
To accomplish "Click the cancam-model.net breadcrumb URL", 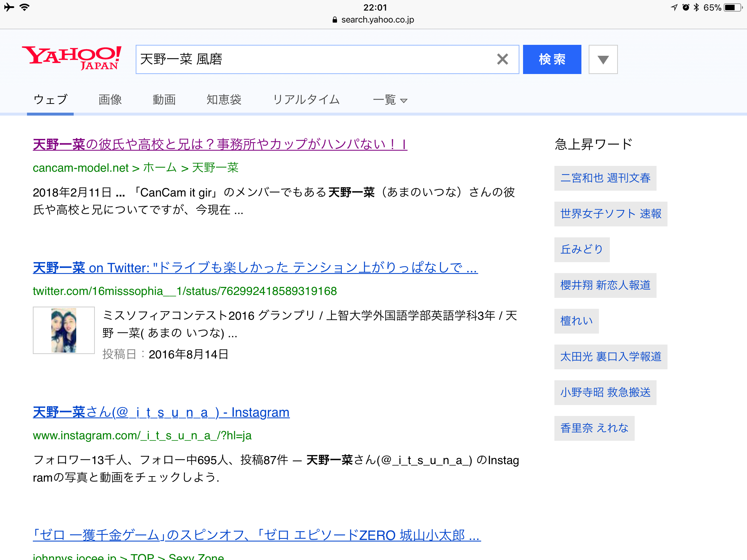I will click(x=136, y=168).
